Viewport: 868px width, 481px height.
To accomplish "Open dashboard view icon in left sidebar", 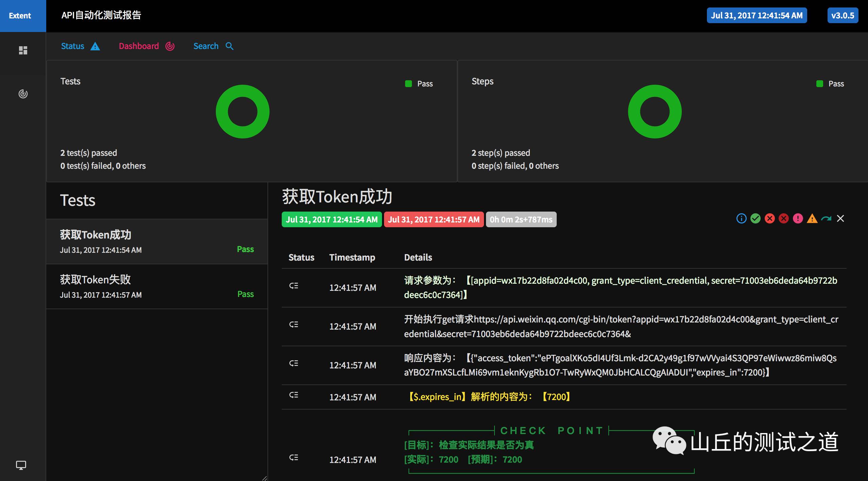I will tap(23, 94).
